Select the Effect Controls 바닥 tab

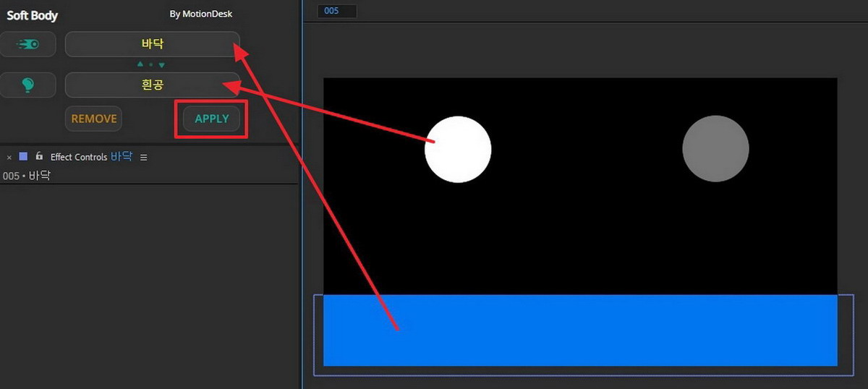coord(92,157)
